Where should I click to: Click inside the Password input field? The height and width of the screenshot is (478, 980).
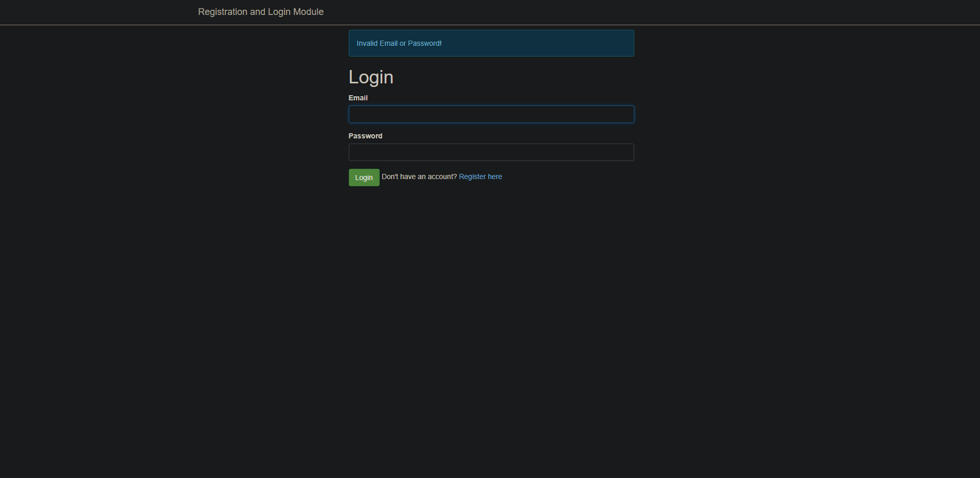tap(491, 152)
